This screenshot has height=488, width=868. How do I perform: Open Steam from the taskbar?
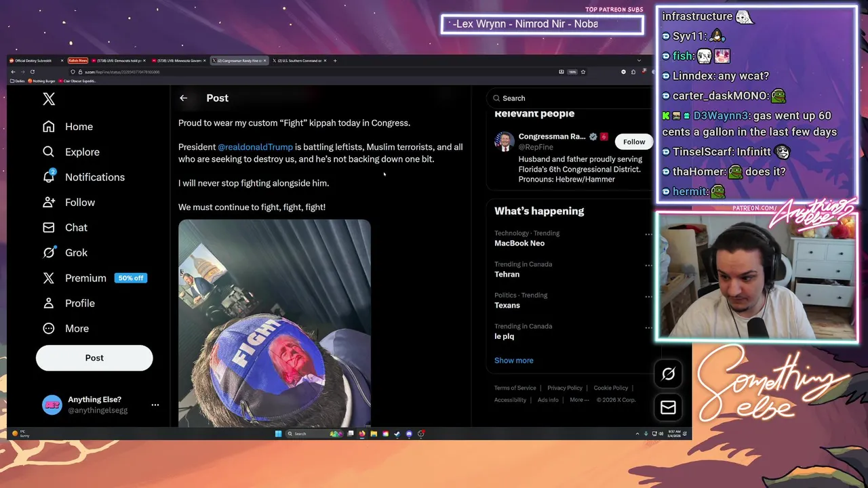(397, 434)
